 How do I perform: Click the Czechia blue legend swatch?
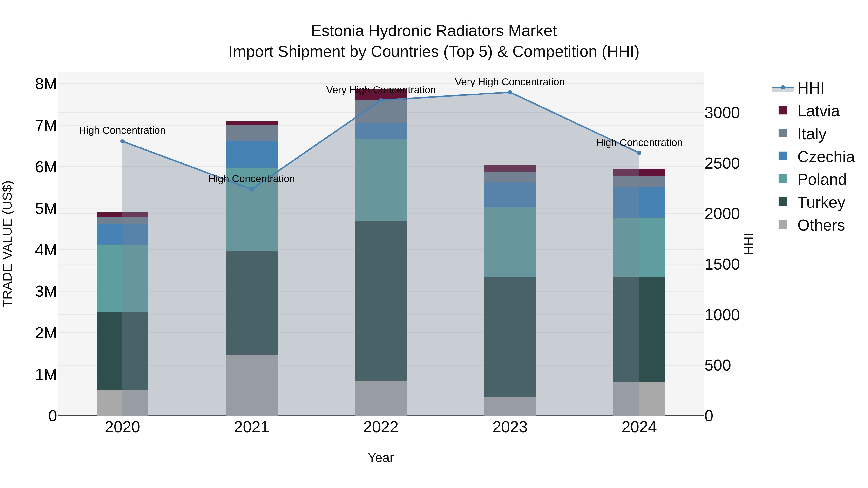(783, 156)
